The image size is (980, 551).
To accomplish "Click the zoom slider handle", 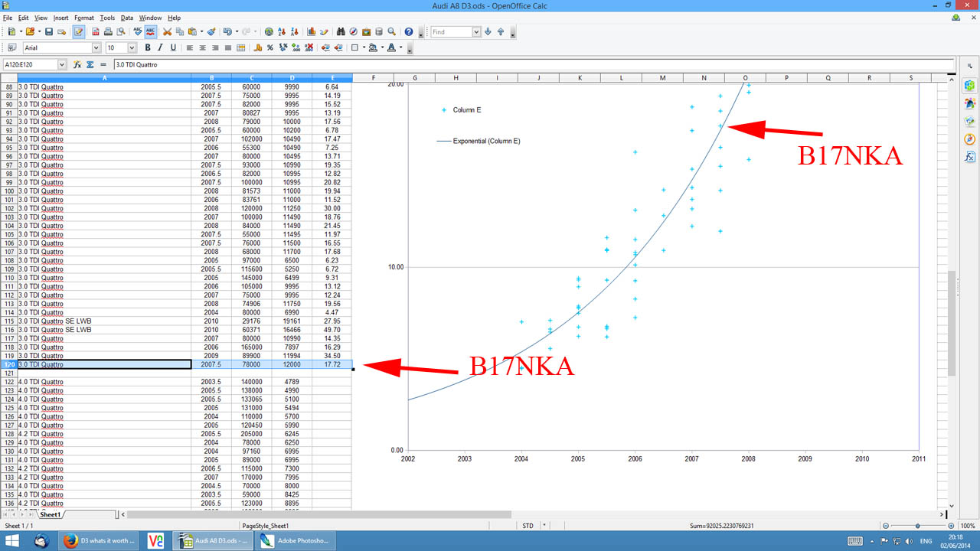I will 917,526.
